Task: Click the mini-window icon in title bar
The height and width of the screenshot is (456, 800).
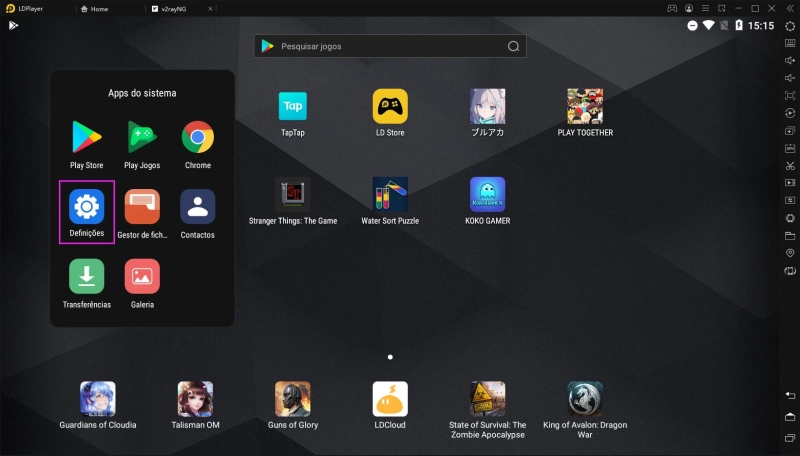Action: coord(721,9)
